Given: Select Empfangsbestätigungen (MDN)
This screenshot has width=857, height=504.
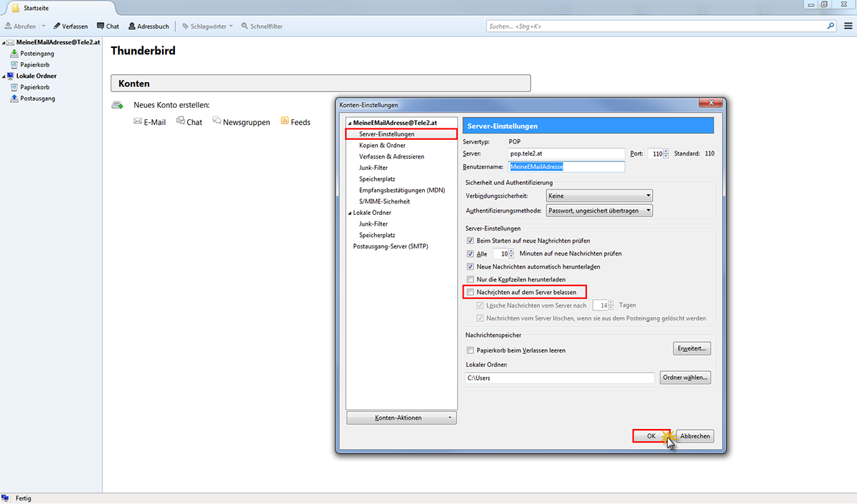Looking at the screenshot, I should (402, 190).
